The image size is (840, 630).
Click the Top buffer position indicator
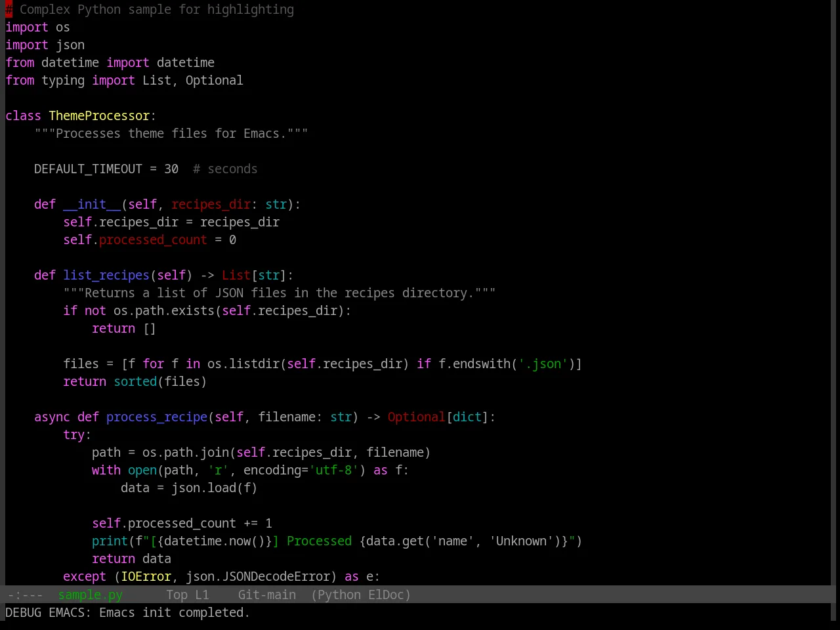click(x=177, y=595)
